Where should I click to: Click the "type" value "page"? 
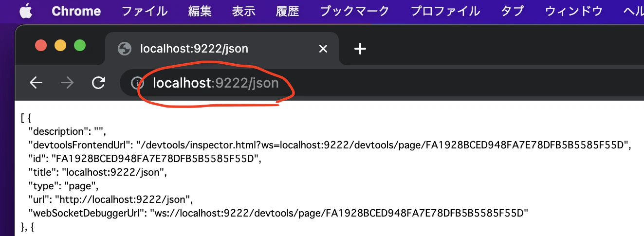(x=81, y=186)
